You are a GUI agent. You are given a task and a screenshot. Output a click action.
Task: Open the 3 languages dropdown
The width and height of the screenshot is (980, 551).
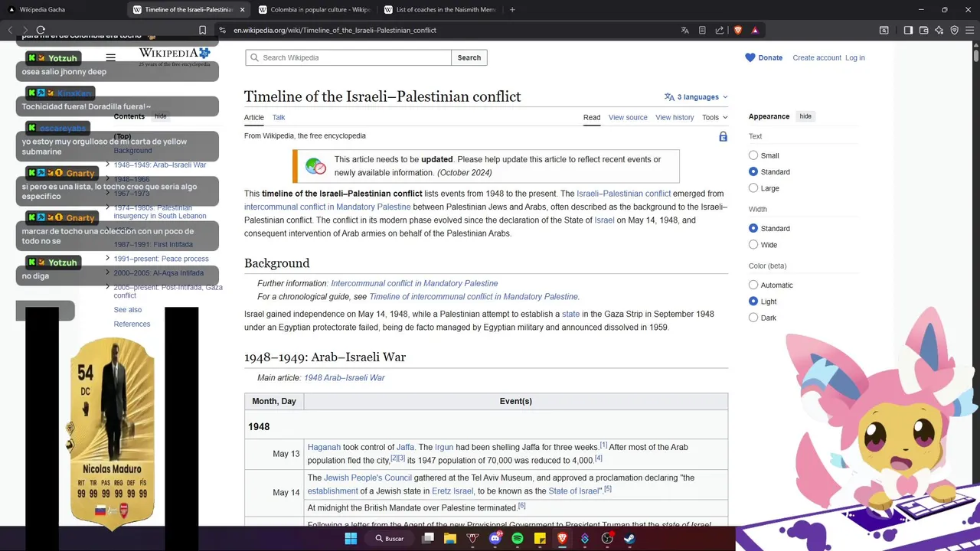coord(696,97)
